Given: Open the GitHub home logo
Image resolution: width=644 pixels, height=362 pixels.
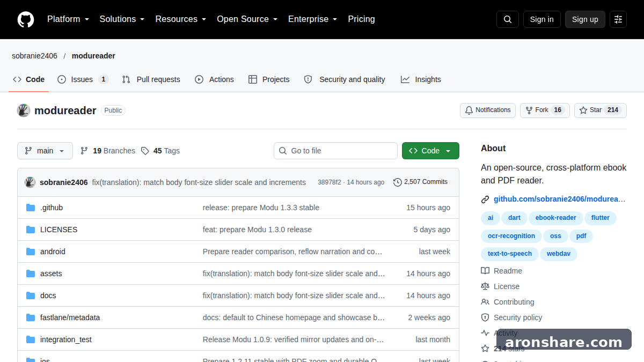Looking at the screenshot, I should (26, 19).
